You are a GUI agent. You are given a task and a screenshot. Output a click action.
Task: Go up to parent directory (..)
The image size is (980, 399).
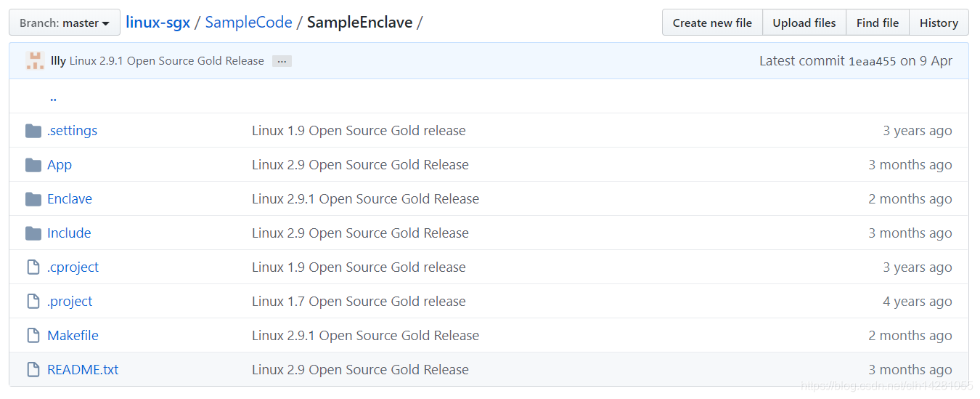[x=53, y=97]
